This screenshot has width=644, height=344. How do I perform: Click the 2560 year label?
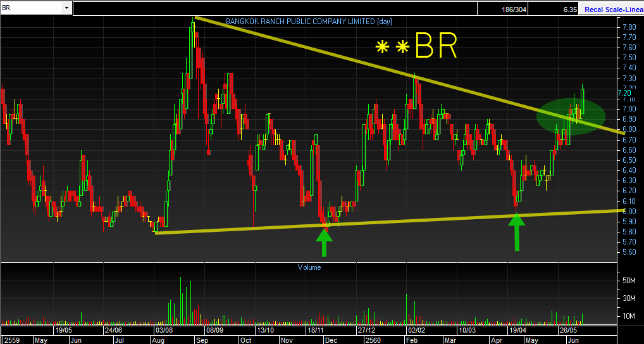pyautogui.click(x=373, y=340)
